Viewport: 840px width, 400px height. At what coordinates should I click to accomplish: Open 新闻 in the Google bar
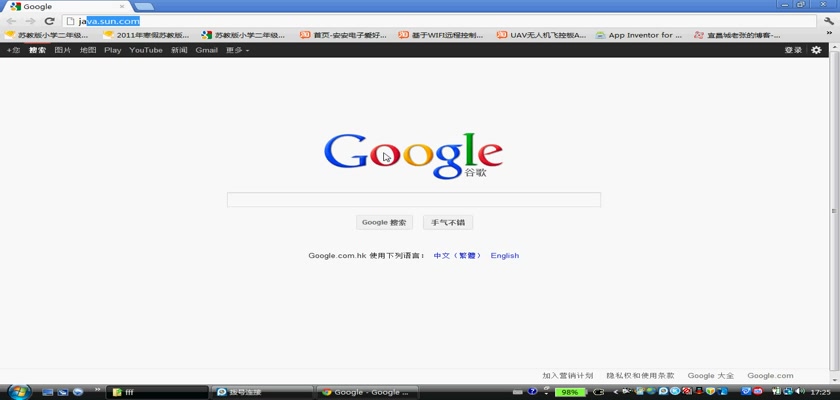[179, 50]
